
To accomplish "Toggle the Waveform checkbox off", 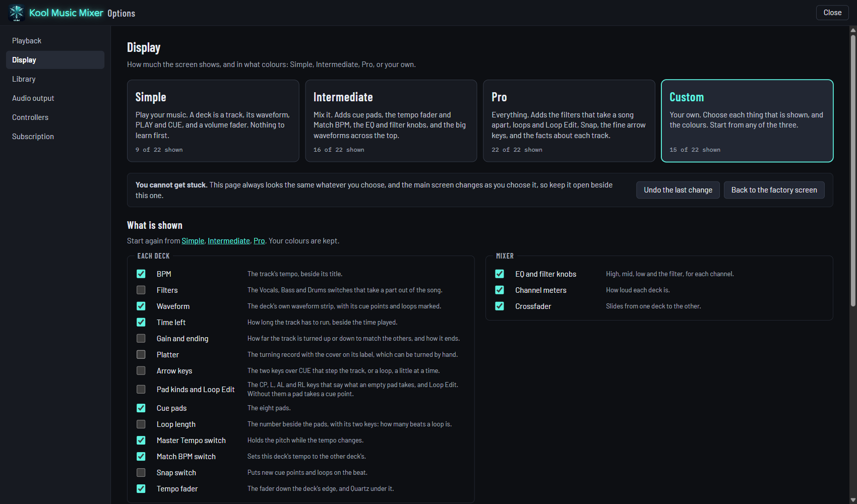I will [x=141, y=306].
